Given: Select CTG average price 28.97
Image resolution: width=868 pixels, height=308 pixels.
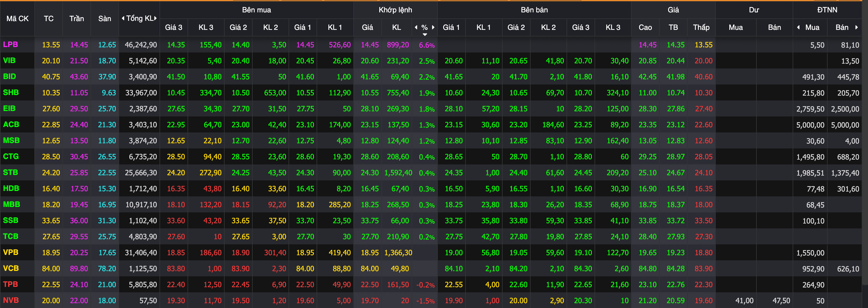Looking at the screenshot, I should tap(676, 157).
